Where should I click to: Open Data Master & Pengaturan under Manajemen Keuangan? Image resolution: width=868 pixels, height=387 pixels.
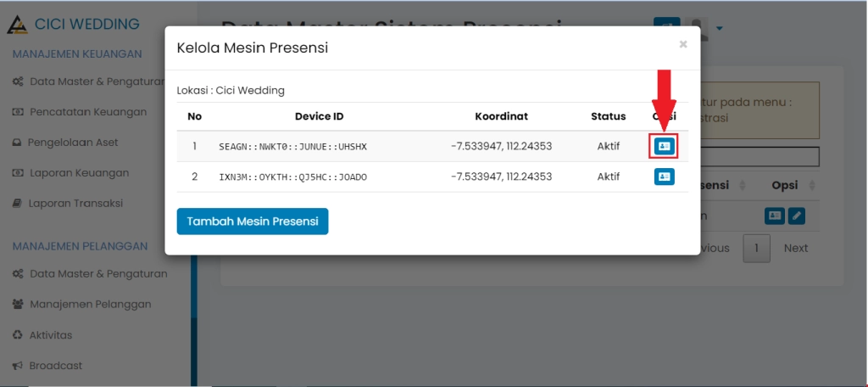point(95,81)
